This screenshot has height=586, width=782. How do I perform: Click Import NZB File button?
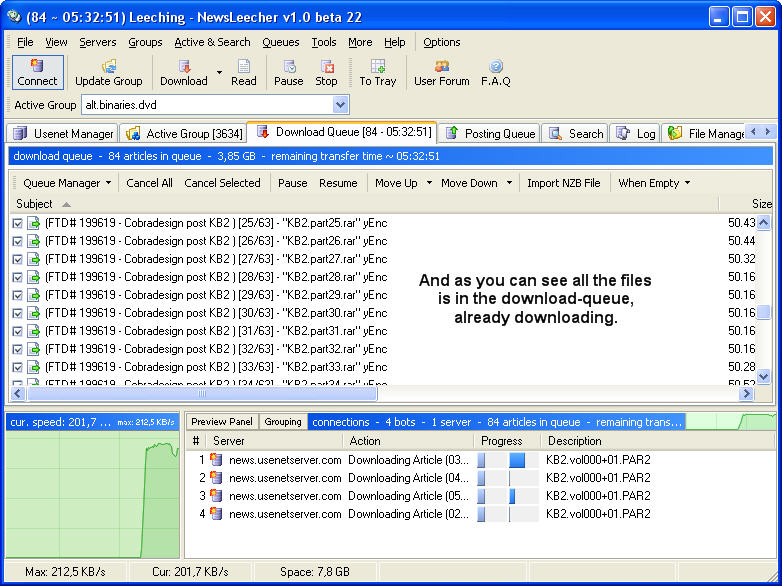[x=563, y=183]
